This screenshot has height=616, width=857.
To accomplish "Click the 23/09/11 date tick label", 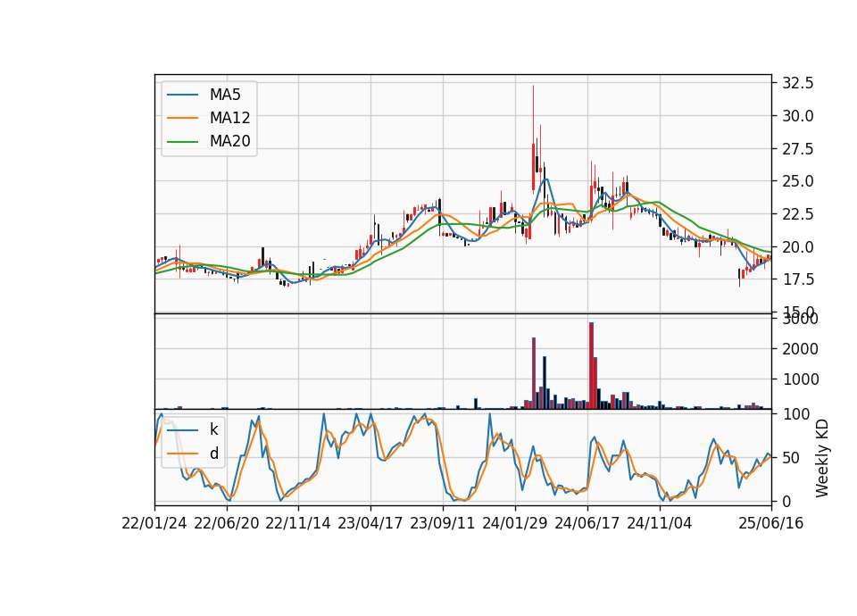I will pyautogui.click(x=443, y=523).
